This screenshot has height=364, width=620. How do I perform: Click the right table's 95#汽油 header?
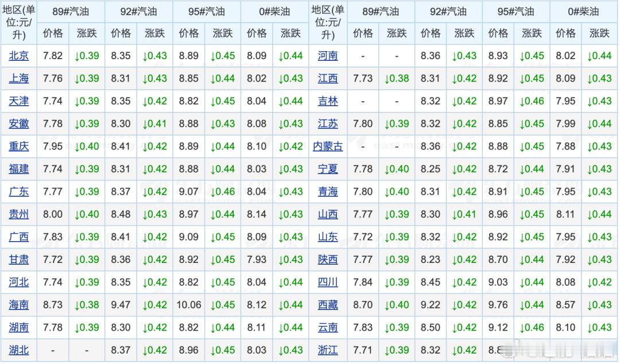point(516,11)
